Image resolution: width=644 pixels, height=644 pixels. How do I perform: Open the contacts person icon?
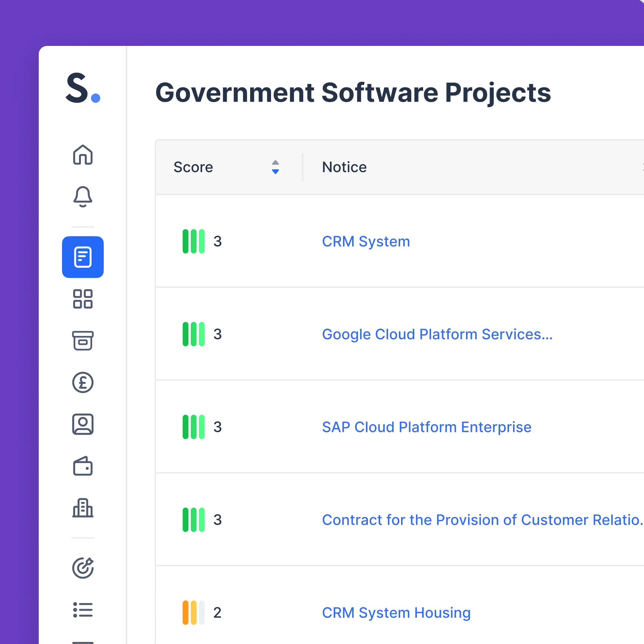(83, 424)
